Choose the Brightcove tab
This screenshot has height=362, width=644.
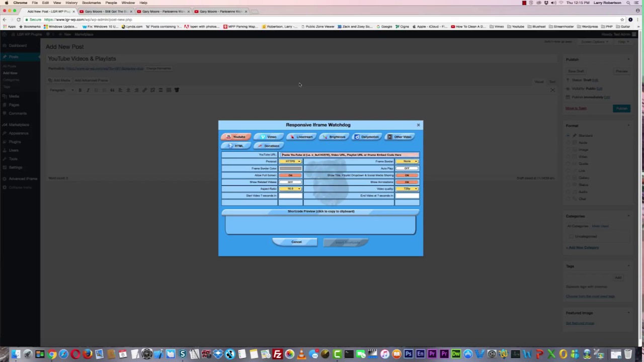click(x=334, y=137)
